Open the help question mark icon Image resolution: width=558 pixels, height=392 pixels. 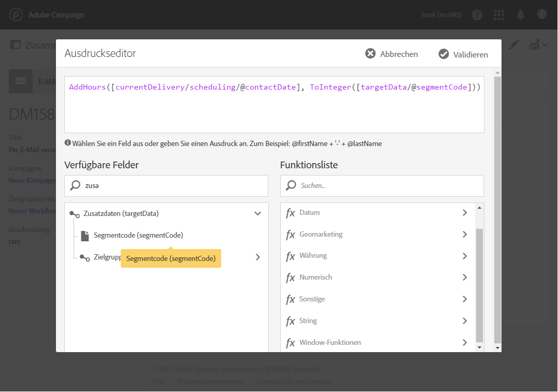coord(477,14)
